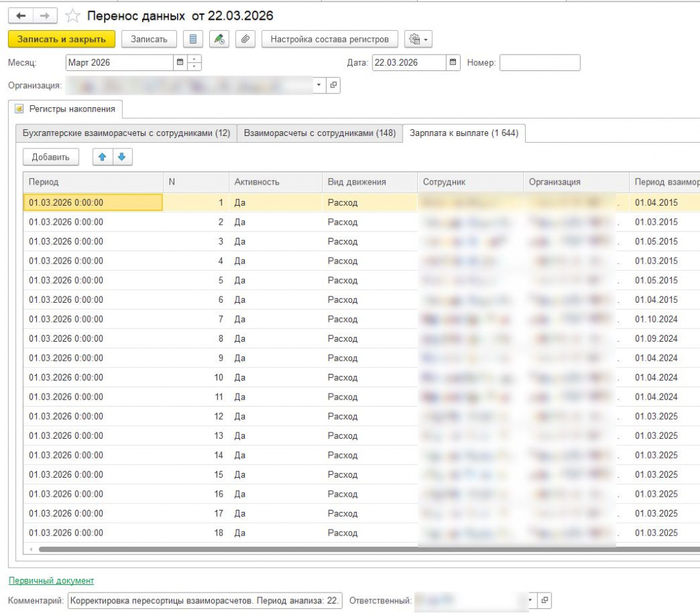Screen dimensions: 700x613
Task: Select row number 10 cell
Action: tap(196, 377)
